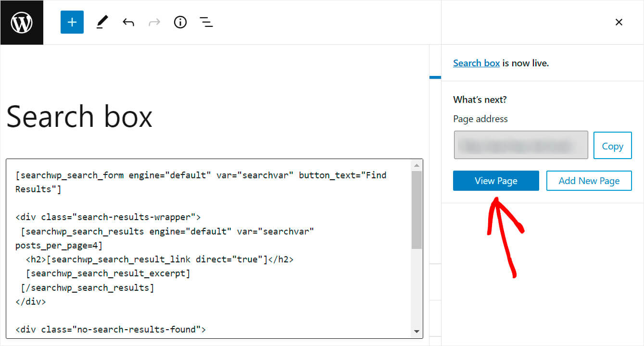Select the Page address field
Viewport: 644px width, 346px height.
point(521,145)
